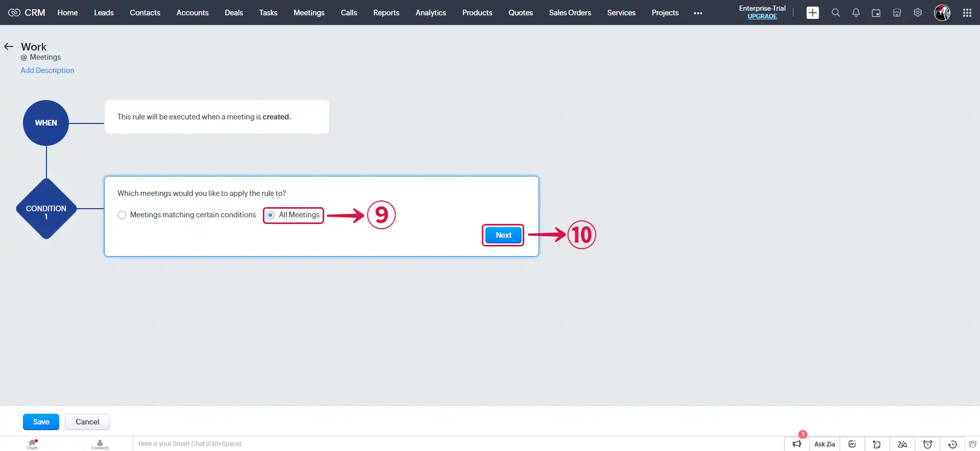Go to the Calls tab
980x451 pixels.
349,13
